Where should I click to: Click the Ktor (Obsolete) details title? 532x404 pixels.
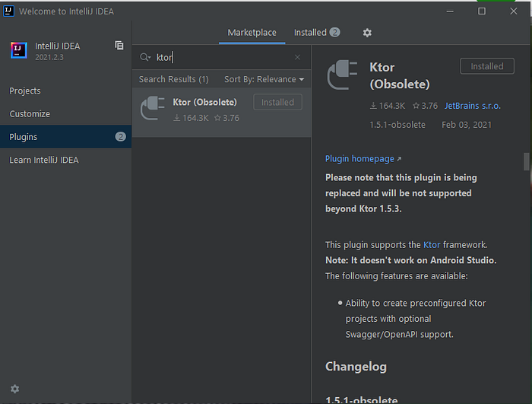[400, 75]
